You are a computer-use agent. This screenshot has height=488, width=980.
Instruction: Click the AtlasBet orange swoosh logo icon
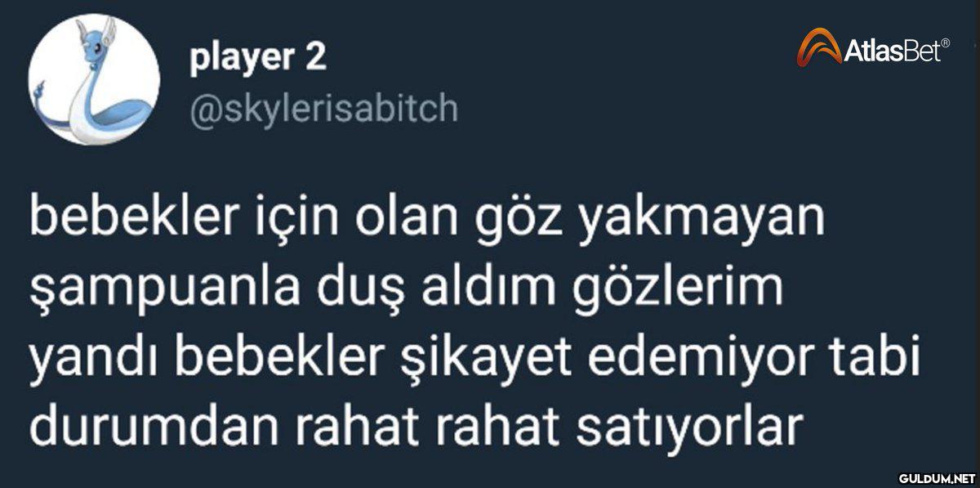tap(819, 48)
